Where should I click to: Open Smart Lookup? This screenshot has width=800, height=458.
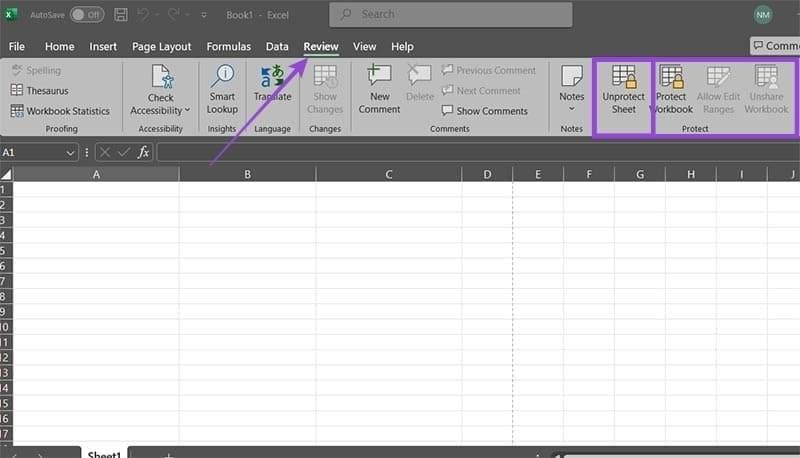tap(222, 89)
